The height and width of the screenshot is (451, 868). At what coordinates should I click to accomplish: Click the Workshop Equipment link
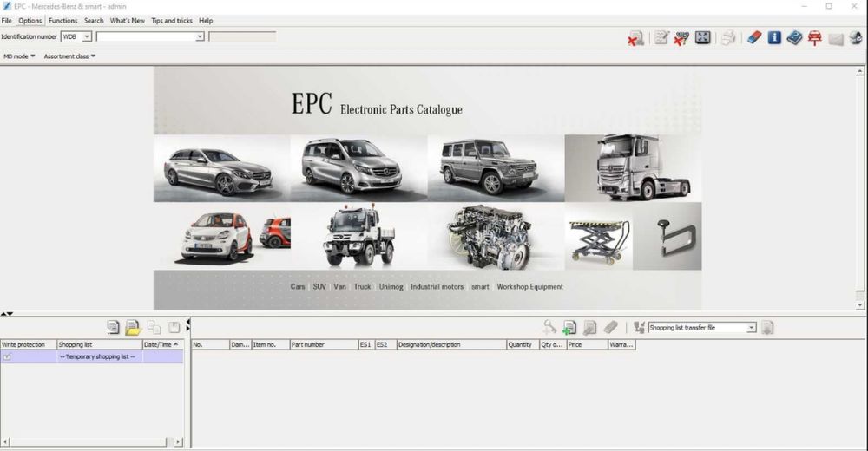click(x=529, y=287)
